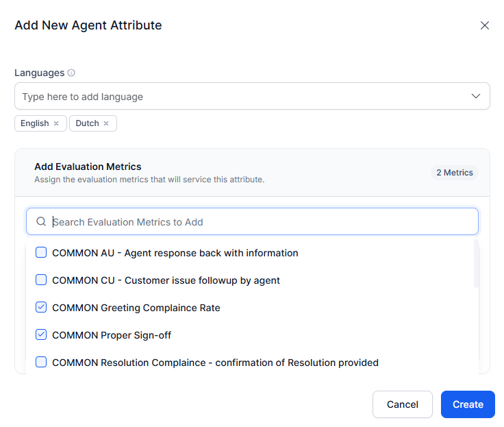This screenshot has width=504, height=427.
Task: Click the Add Evaluation Metrics heading
Action: (88, 167)
